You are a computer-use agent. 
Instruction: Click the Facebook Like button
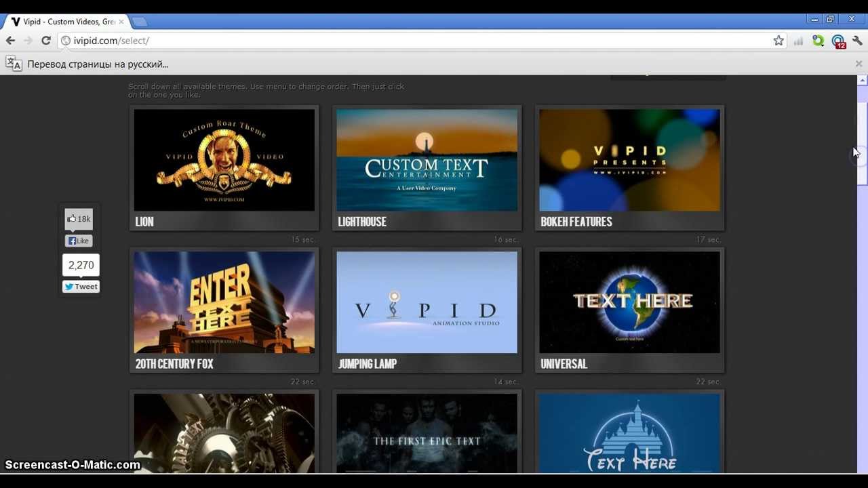click(x=79, y=241)
